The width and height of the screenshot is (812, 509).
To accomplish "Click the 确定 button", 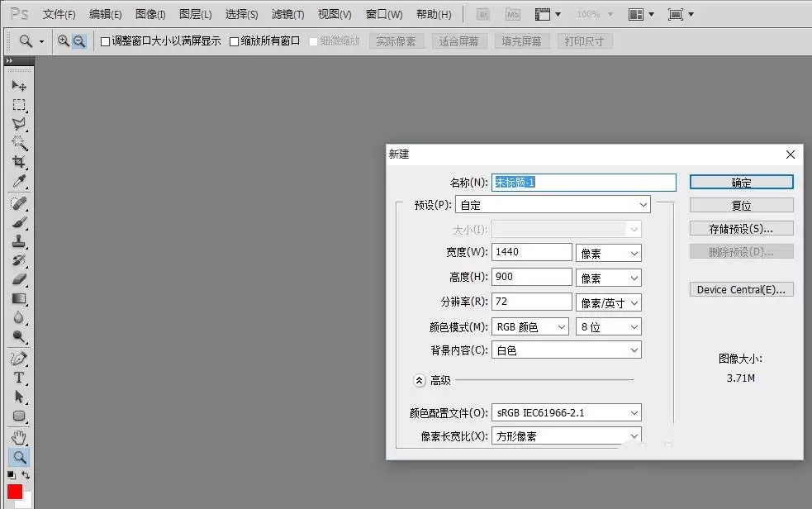I will (x=741, y=183).
